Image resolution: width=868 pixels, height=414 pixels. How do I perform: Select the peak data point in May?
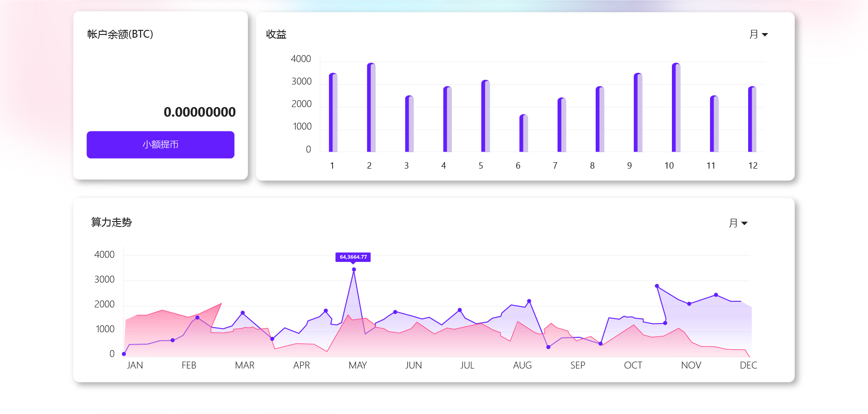click(354, 270)
